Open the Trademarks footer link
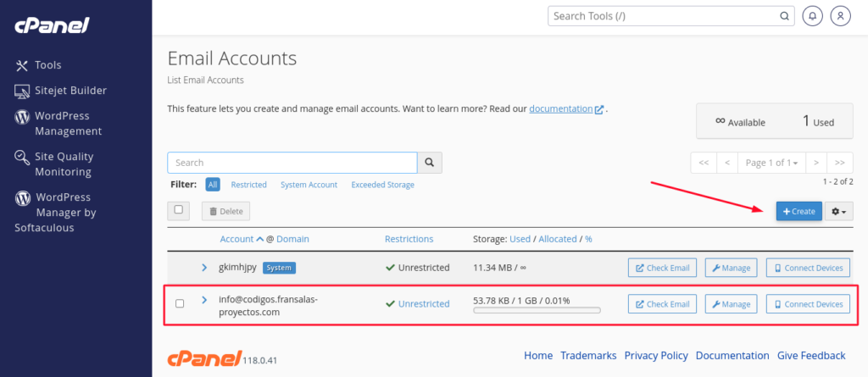Screen dimensions: 868x377 588,356
